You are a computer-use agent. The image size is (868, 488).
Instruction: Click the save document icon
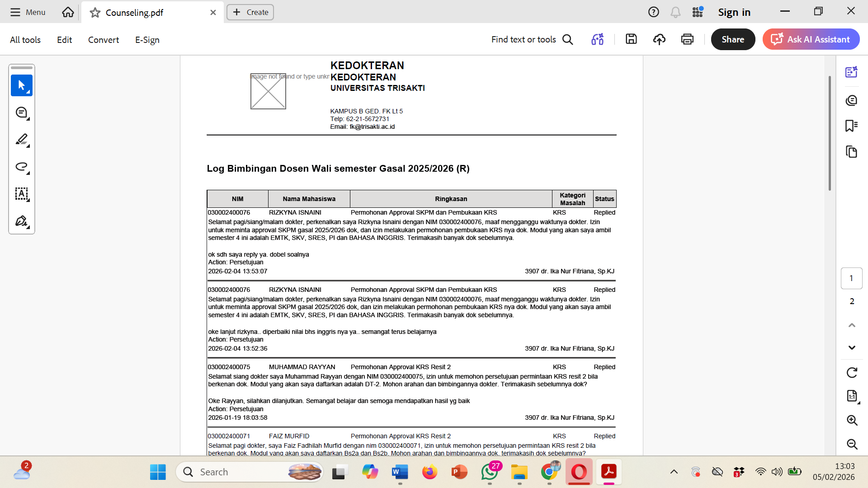631,39
